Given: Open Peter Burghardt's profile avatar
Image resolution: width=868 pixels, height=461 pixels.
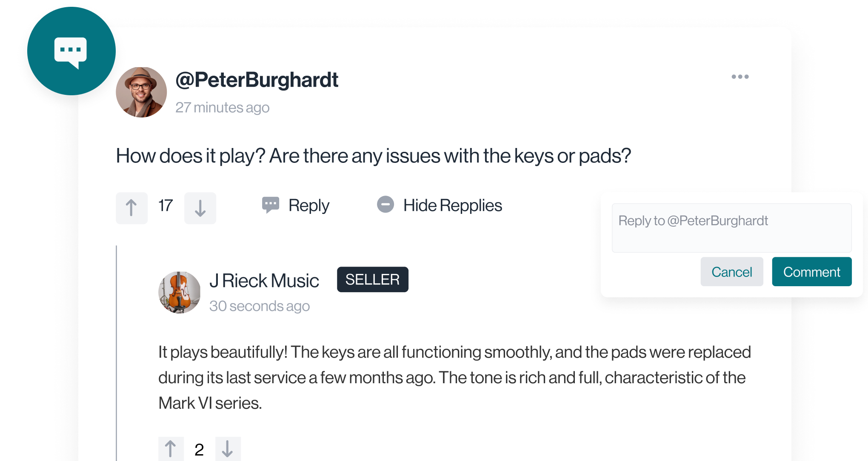Looking at the screenshot, I should [141, 92].
